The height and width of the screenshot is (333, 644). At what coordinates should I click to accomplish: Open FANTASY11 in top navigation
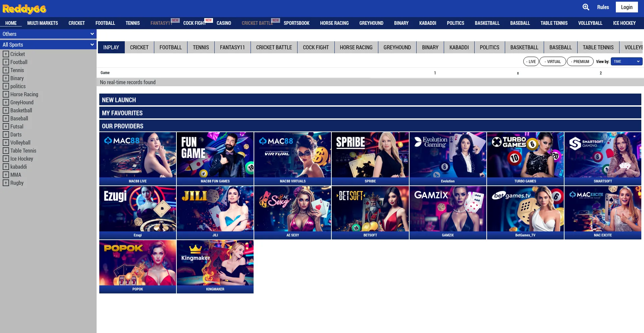161,23
